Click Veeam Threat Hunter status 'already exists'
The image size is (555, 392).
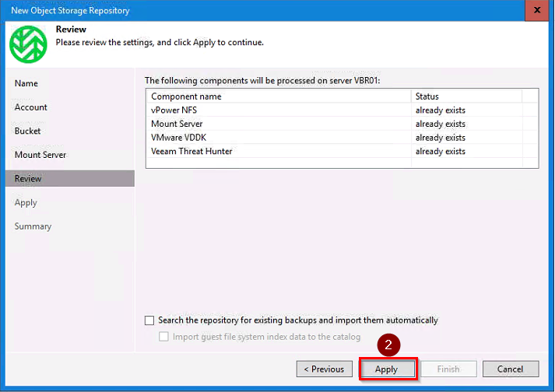[441, 152]
